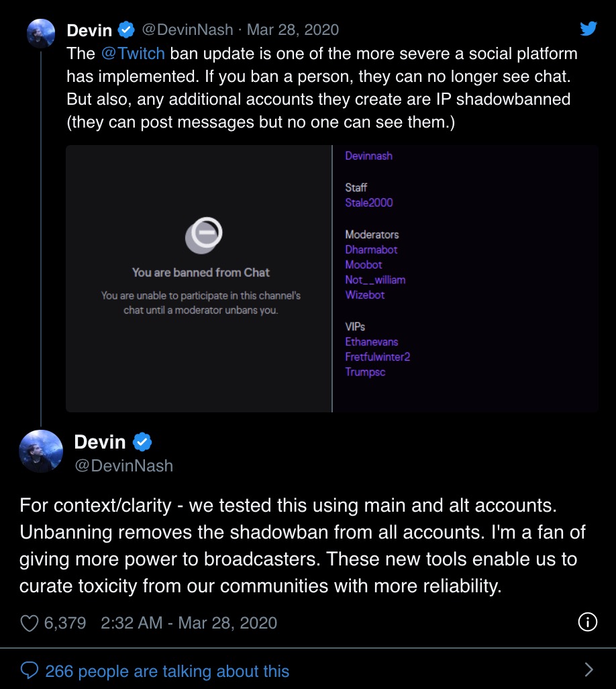Screen dimensions: 616x689
Task: Select Not__william moderator username
Action: (375, 280)
